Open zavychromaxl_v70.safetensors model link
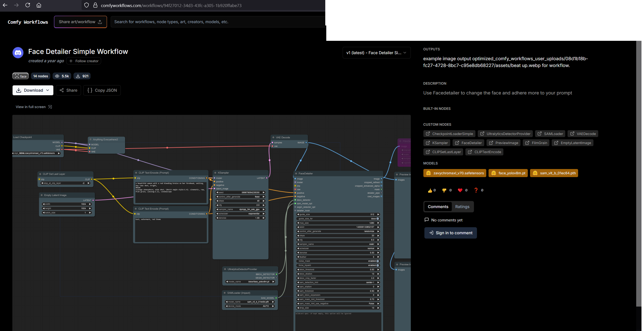Screen dimensions: 644x331 coord(455,173)
